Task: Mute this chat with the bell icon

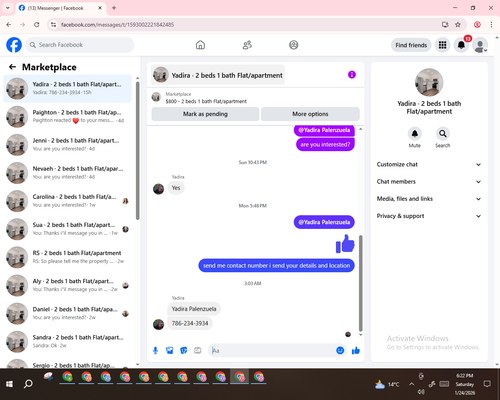Action: pos(415,134)
